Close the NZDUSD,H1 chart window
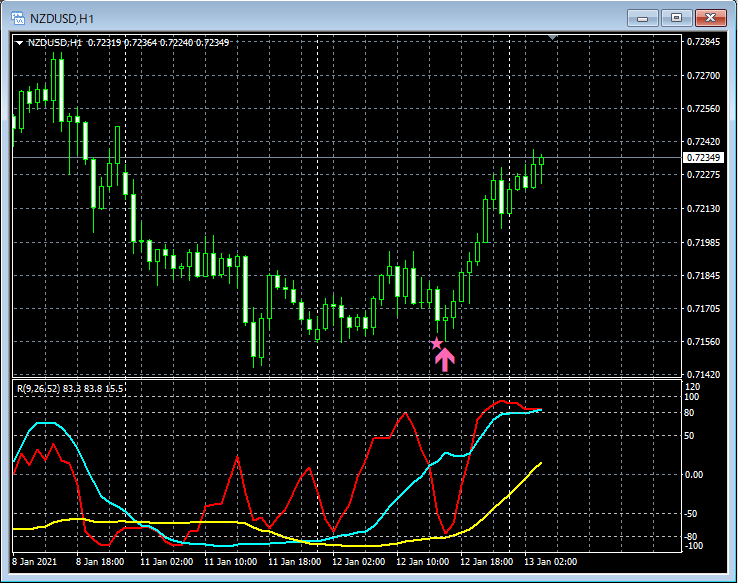 pos(709,17)
